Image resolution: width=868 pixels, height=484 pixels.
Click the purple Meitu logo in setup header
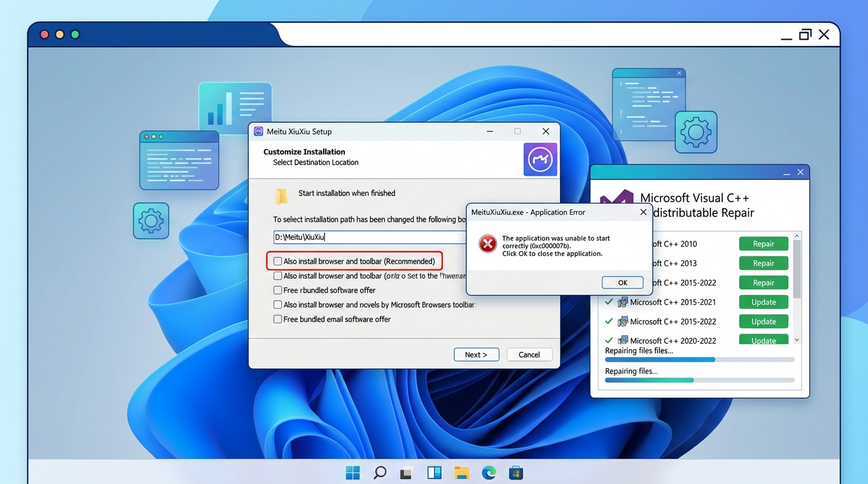coord(540,159)
